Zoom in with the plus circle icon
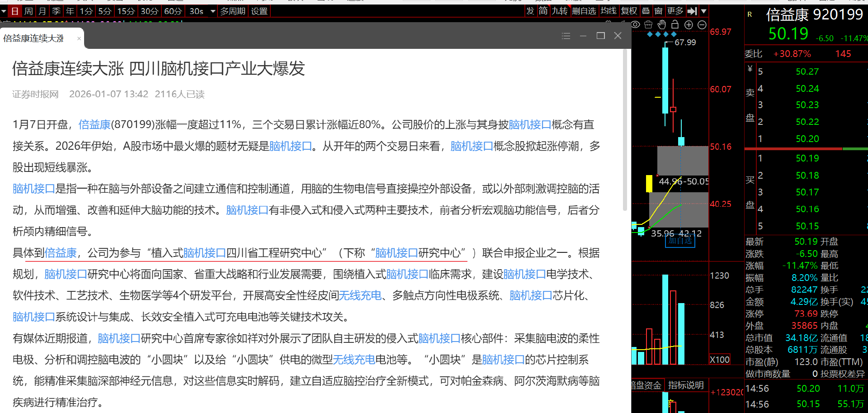 [x=689, y=25]
